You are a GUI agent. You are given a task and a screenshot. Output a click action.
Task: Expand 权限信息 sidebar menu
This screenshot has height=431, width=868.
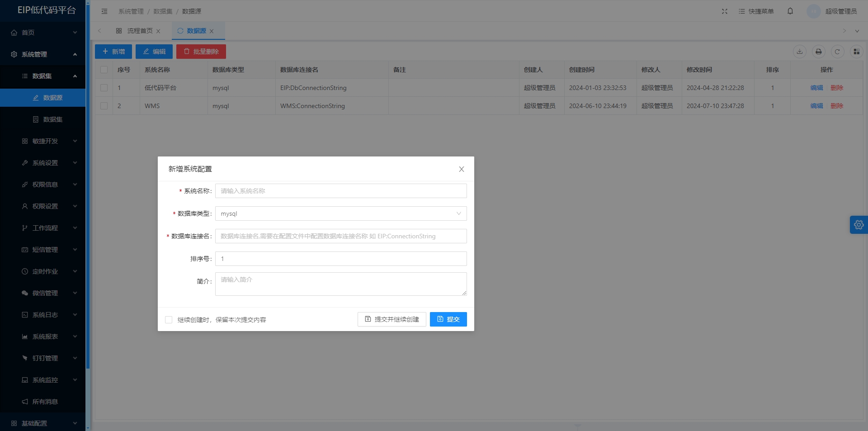point(43,185)
